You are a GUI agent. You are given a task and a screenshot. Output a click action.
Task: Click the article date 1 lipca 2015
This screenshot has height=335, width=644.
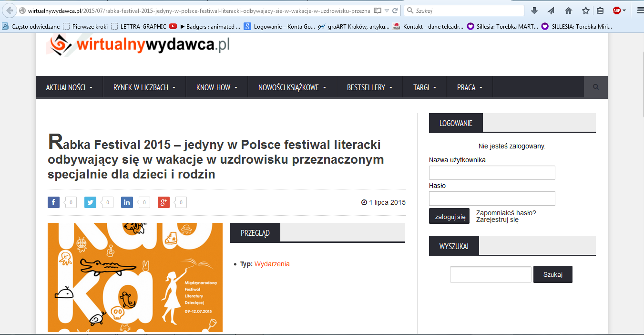coord(384,202)
